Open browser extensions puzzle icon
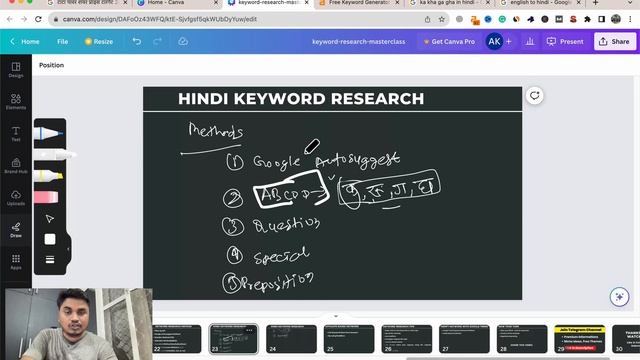Image resolution: width=640 pixels, height=360 pixels. (587, 19)
